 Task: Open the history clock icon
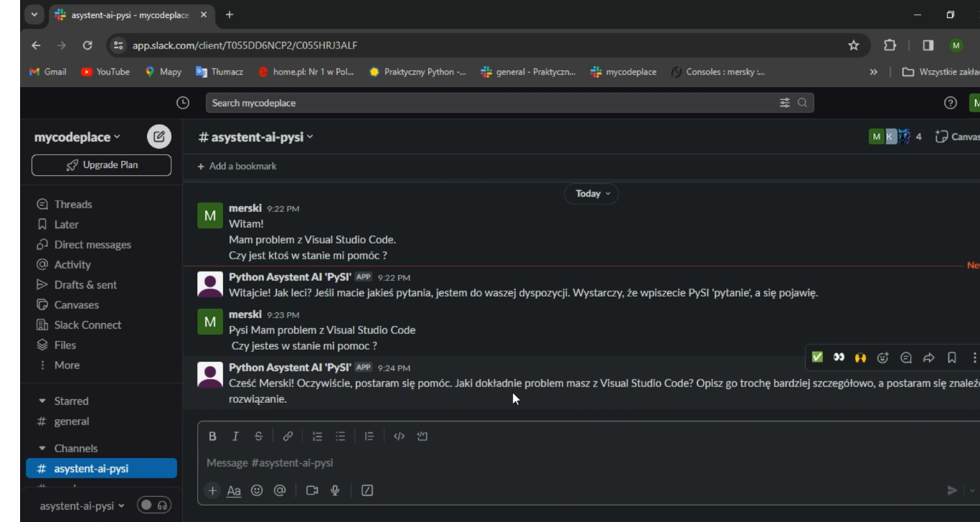[183, 103]
